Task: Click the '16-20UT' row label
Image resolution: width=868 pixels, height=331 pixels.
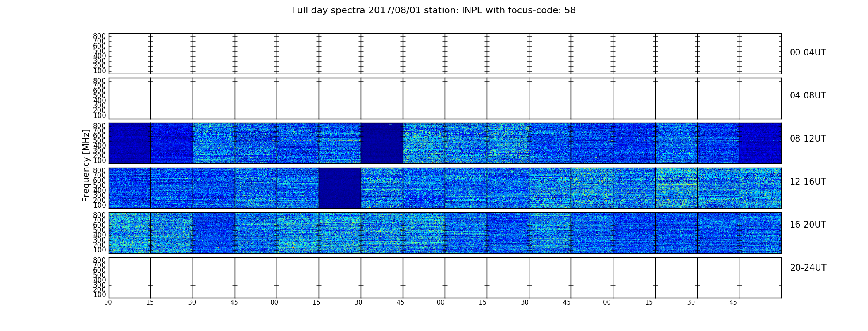Action: (x=808, y=225)
